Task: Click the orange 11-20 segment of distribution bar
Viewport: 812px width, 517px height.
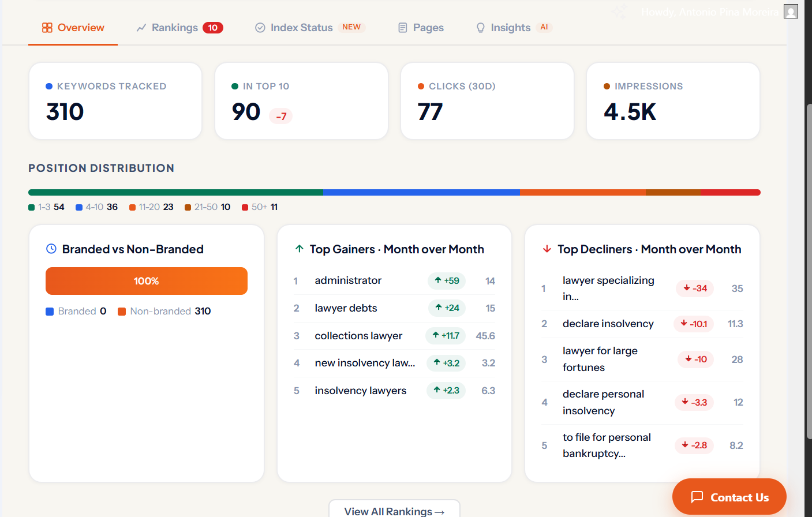Action: coord(583,192)
